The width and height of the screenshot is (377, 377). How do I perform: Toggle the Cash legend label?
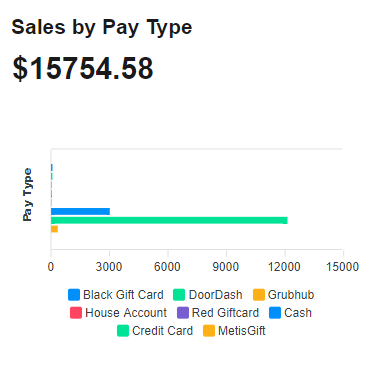pyautogui.click(x=298, y=313)
